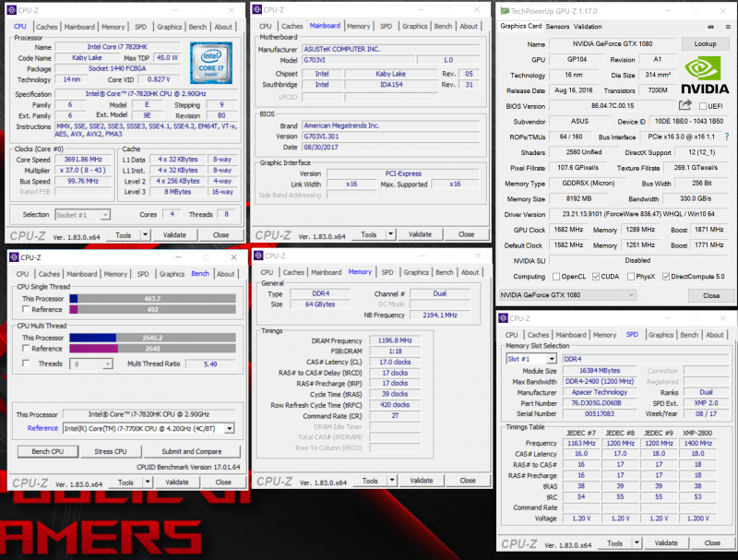The image size is (738, 560).
Task: Click the BIOS share/export arrow icon in GPU-Z
Action: [x=685, y=105]
